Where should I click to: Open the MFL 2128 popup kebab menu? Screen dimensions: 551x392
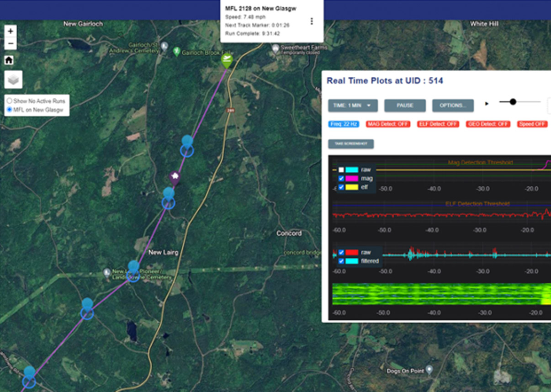click(x=312, y=21)
